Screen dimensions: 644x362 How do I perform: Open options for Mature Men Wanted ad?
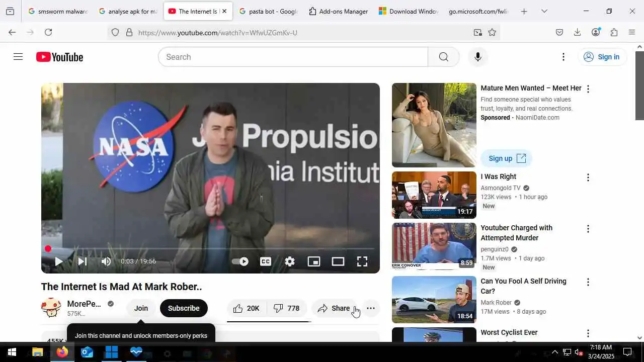[588, 89]
